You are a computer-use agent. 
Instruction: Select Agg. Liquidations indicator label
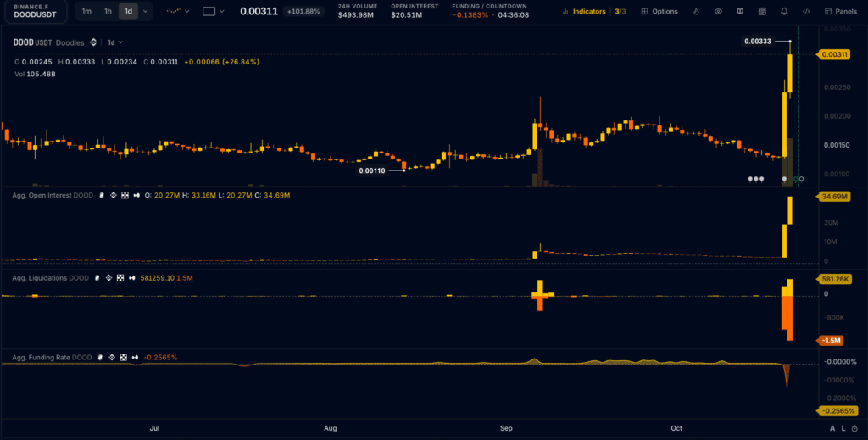(x=50, y=278)
